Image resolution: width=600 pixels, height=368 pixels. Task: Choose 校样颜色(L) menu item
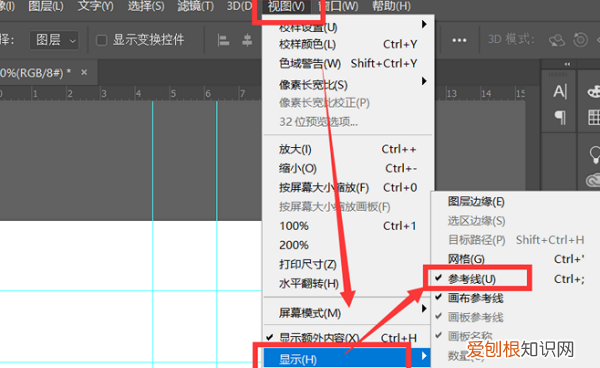pyautogui.click(x=348, y=44)
